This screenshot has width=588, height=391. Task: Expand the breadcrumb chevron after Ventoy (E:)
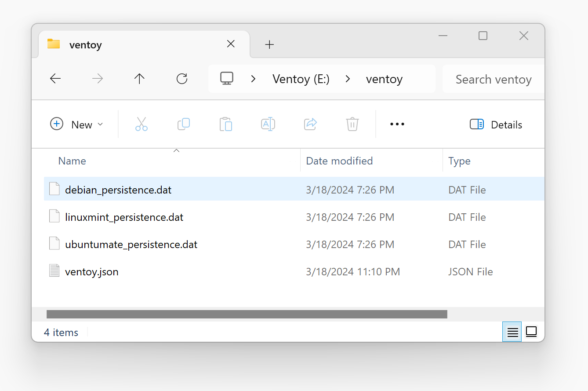tap(348, 78)
